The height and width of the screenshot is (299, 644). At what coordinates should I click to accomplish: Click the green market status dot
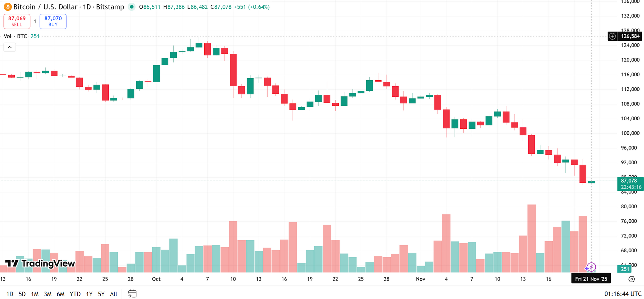pos(132,7)
